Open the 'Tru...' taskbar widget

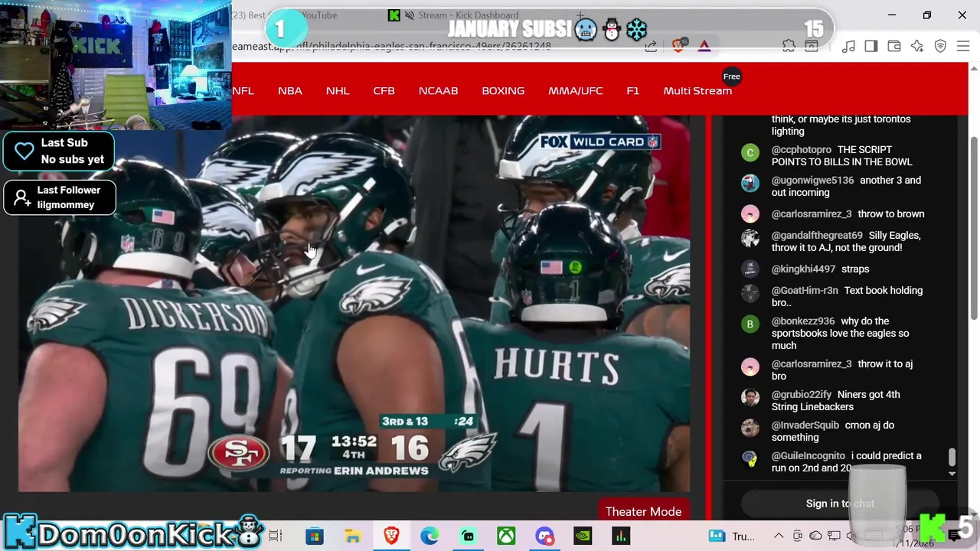pyautogui.click(x=732, y=536)
